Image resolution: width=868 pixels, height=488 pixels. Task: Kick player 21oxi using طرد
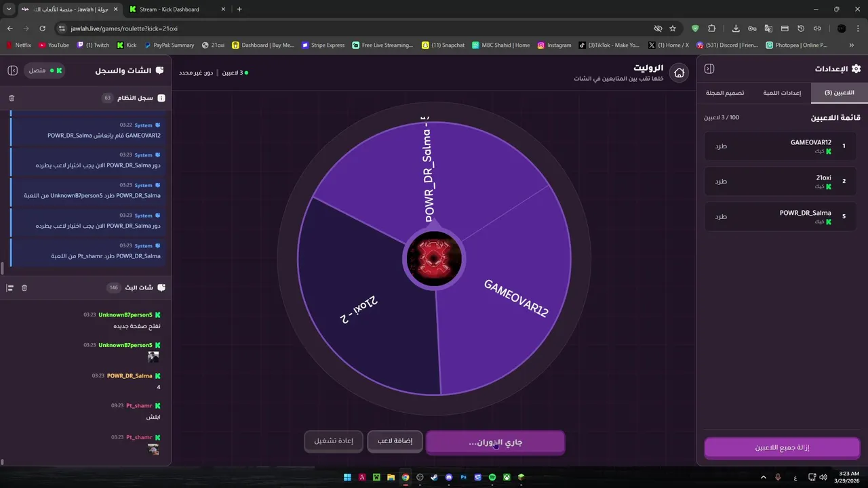pos(721,181)
